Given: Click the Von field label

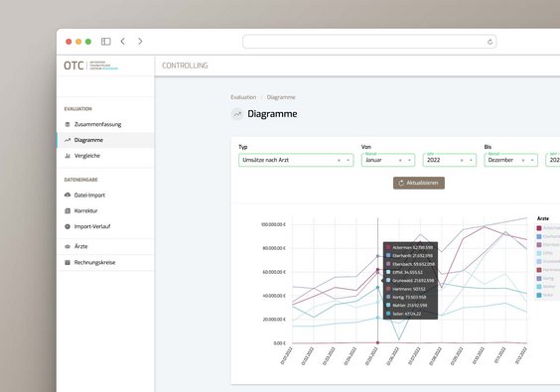Looking at the screenshot, I should coord(366,147).
